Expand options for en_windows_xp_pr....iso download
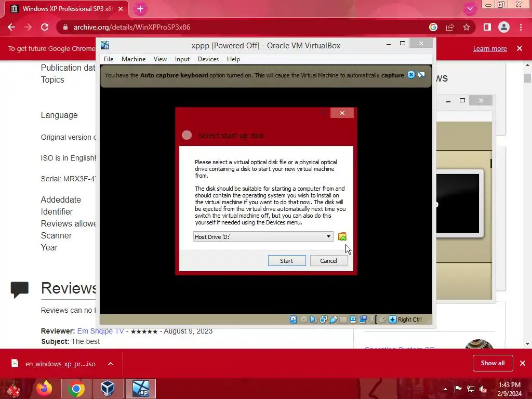The height and width of the screenshot is (399, 532). tap(111, 364)
